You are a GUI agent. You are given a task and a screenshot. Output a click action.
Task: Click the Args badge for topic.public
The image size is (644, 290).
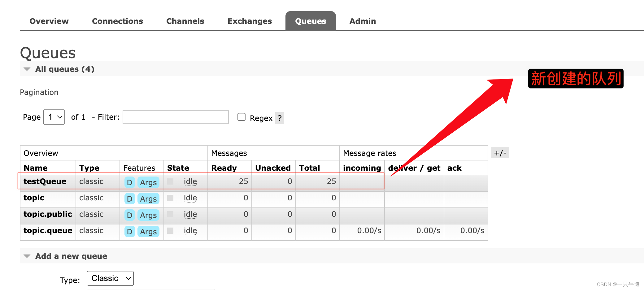pyautogui.click(x=148, y=215)
